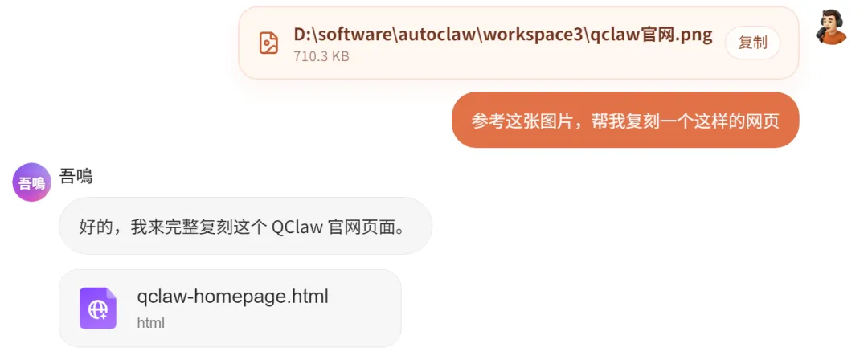Click the D:\software start of the path
The image size is (868, 356).
[342, 35]
